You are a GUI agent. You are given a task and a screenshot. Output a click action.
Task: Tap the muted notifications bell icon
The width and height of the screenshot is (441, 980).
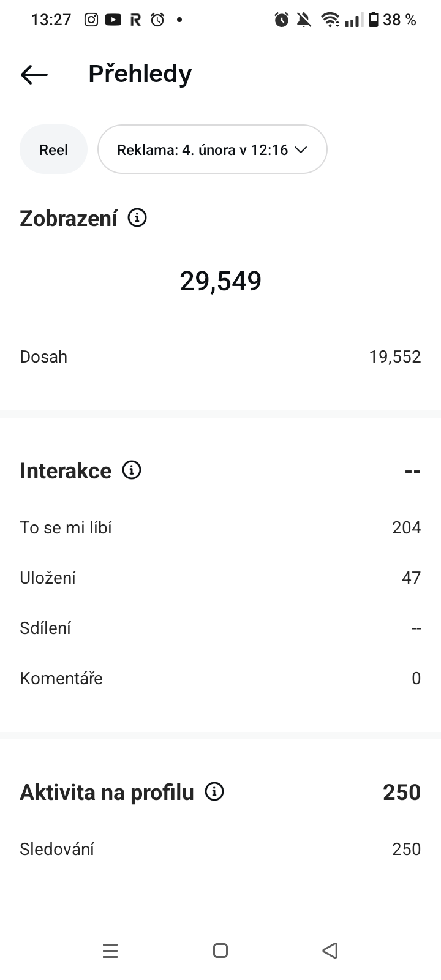(304, 20)
